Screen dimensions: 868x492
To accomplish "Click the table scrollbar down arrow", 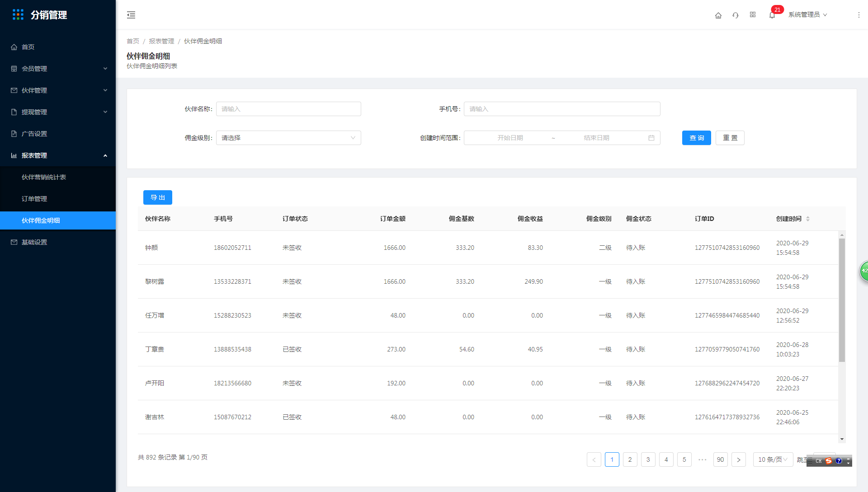I will coord(842,439).
